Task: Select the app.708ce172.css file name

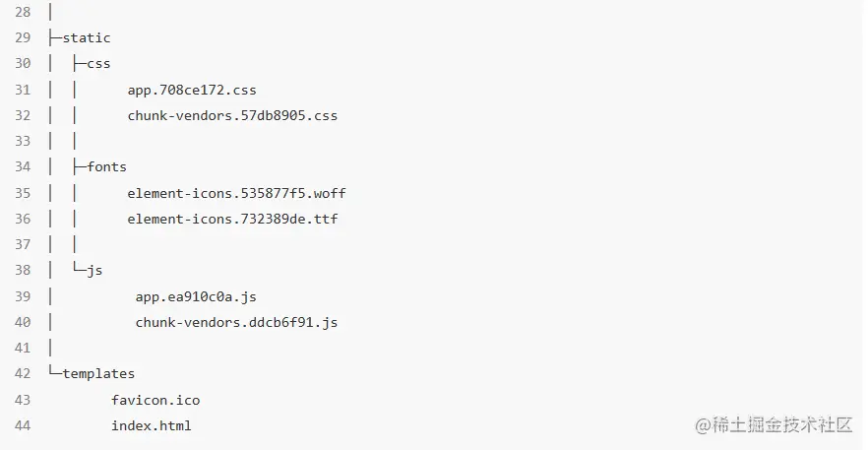Action: [x=192, y=91]
